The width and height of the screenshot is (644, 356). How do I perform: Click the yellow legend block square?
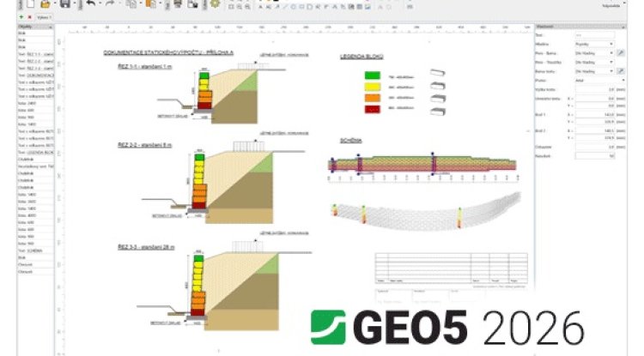click(x=373, y=87)
